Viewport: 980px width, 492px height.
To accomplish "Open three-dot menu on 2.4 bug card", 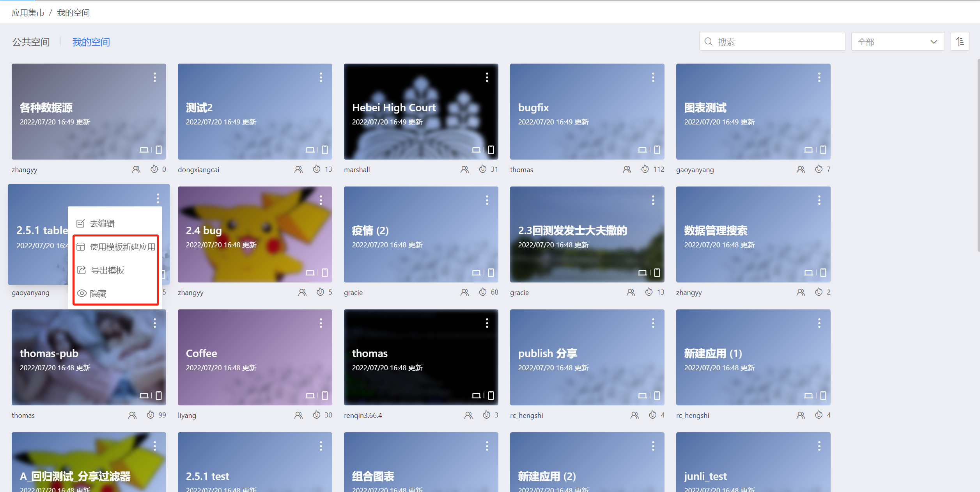I will pyautogui.click(x=321, y=200).
